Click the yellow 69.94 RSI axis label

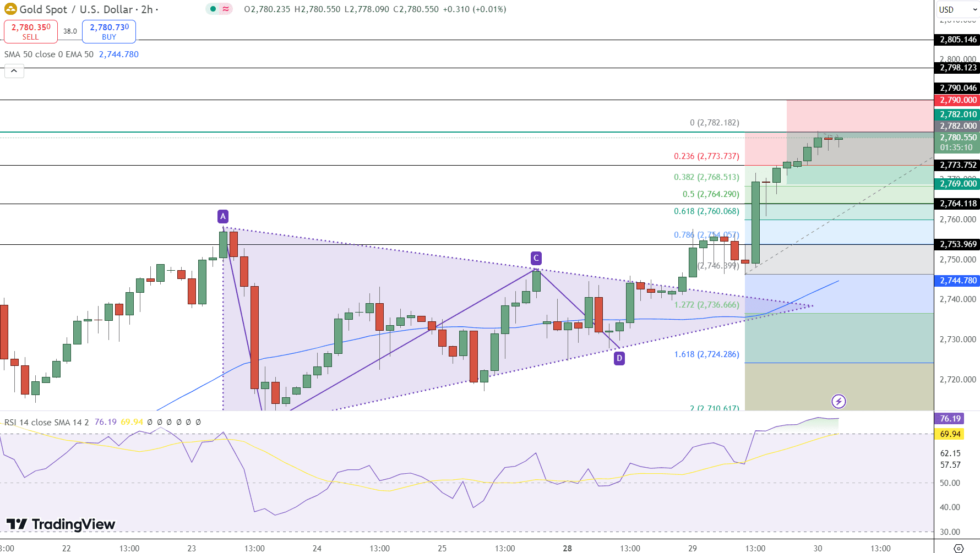(x=950, y=434)
